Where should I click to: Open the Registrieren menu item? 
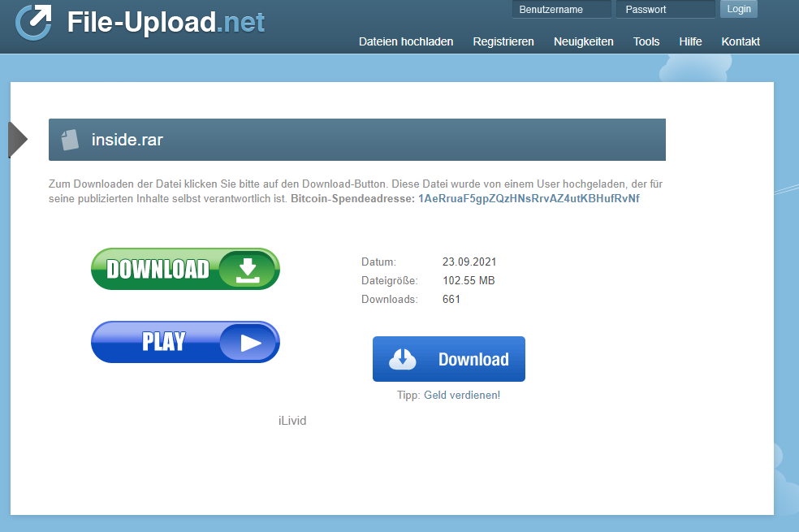tap(503, 41)
